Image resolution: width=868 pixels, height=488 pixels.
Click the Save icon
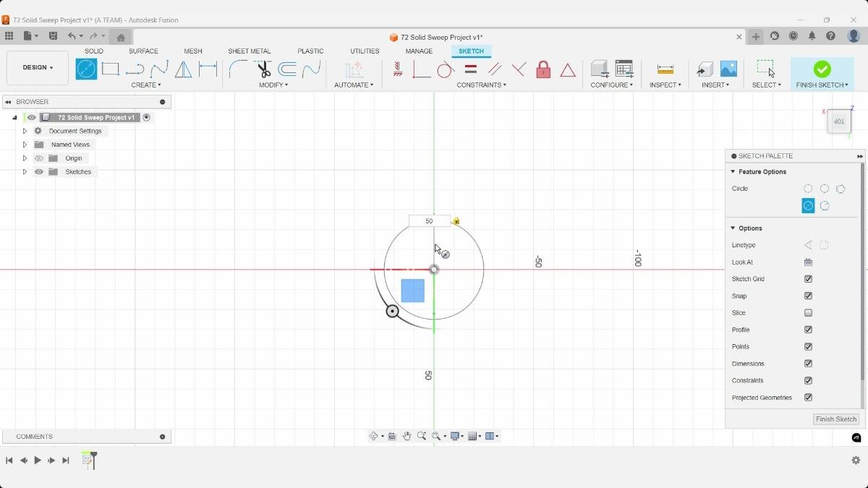coord(53,36)
